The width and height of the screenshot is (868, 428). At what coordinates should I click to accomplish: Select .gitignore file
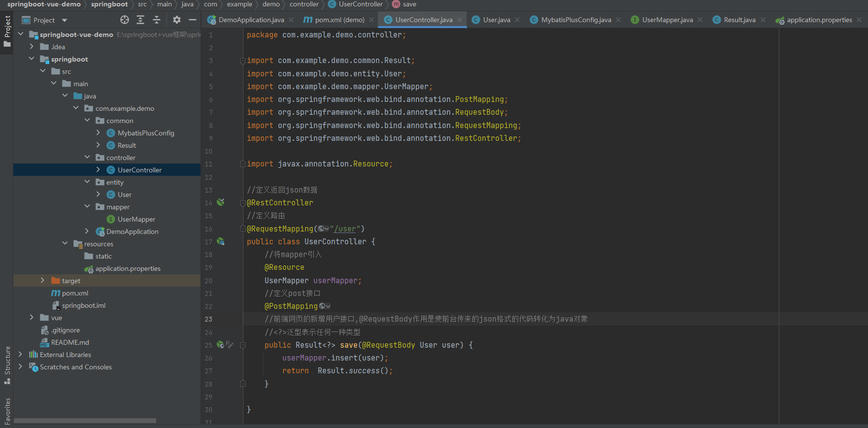65,330
